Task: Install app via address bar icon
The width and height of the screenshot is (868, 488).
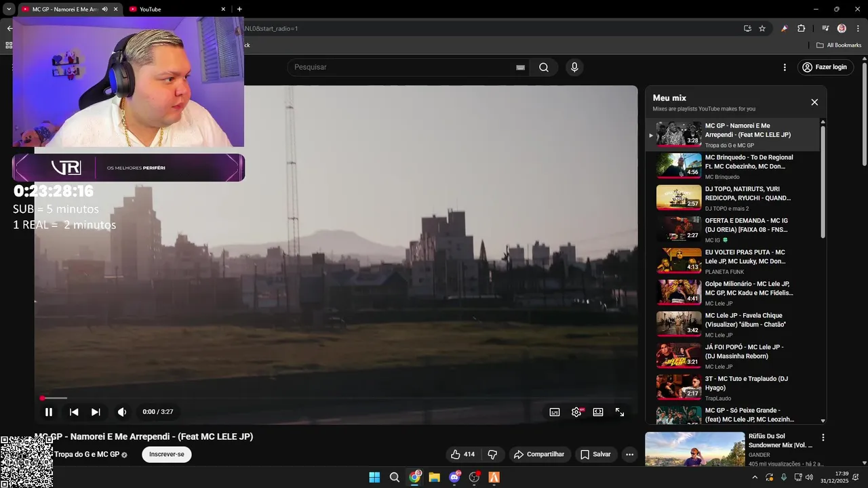Action: pyautogui.click(x=747, y=28)
